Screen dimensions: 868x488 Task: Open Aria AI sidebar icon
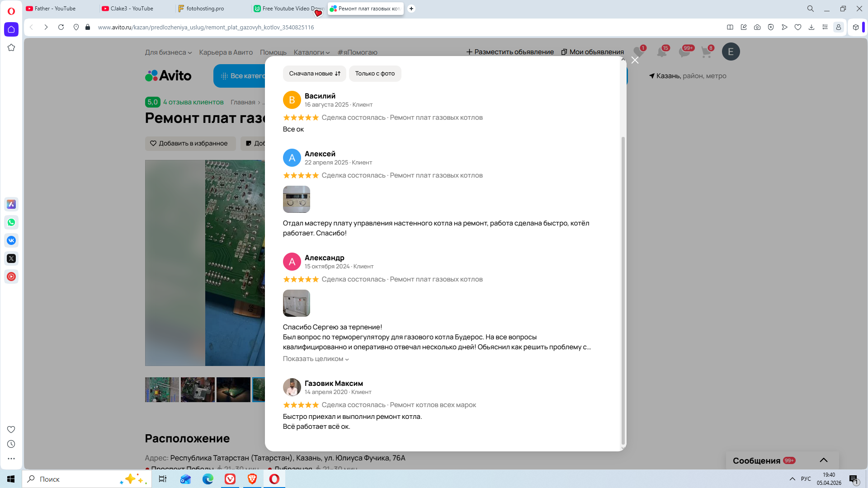pos(11,204)
